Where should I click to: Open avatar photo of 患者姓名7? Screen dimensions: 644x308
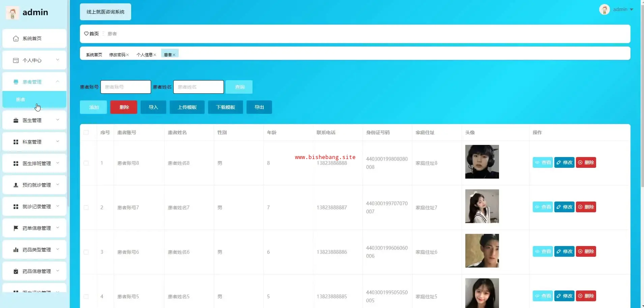tap(482, 206)
